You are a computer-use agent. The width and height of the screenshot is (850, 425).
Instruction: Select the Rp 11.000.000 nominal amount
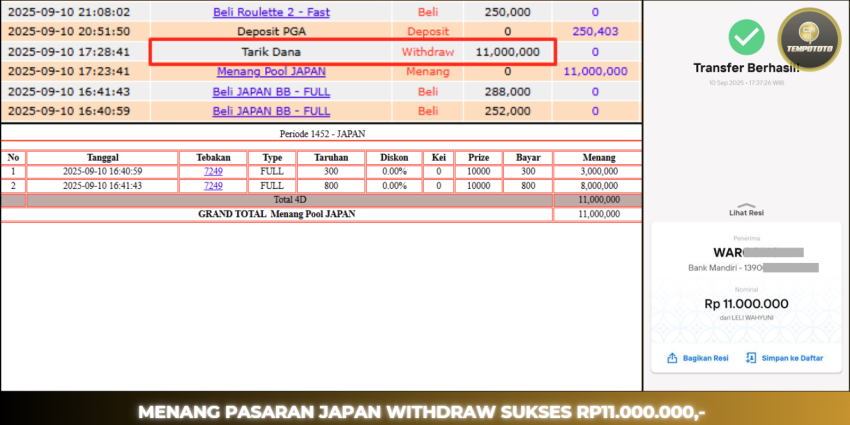(x=746, y=304)
